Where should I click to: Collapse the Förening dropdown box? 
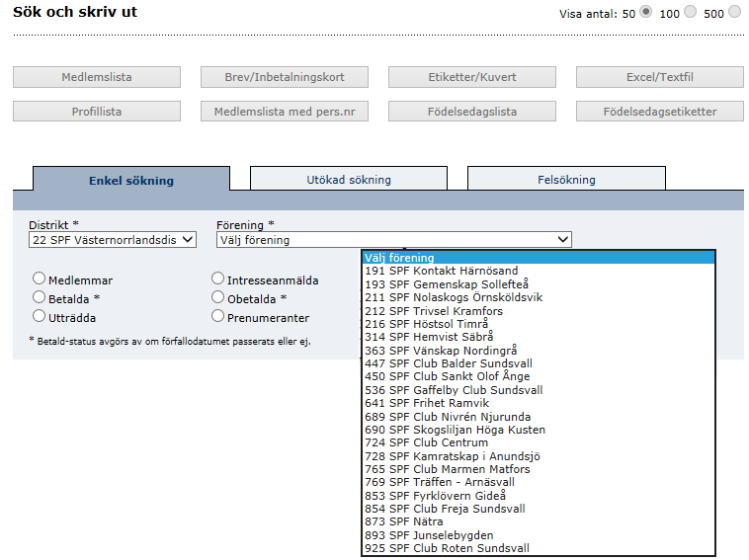394,240
